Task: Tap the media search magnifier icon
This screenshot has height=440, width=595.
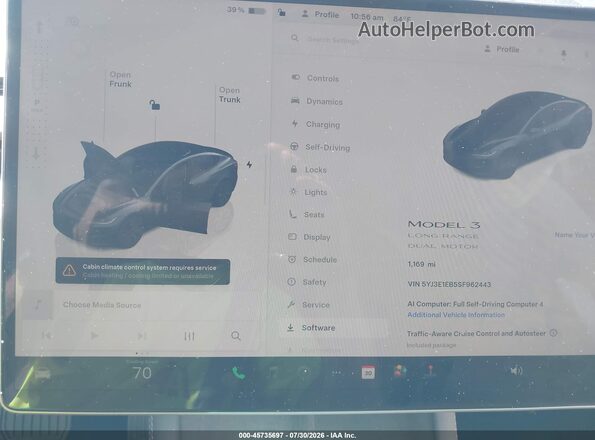Action: (236, 336)
